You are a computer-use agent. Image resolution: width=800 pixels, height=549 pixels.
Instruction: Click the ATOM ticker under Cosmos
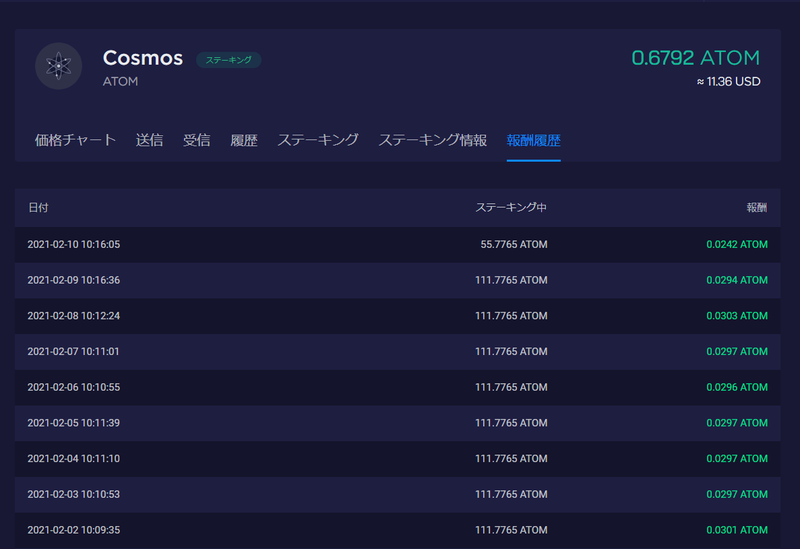[x=120, y=82]
